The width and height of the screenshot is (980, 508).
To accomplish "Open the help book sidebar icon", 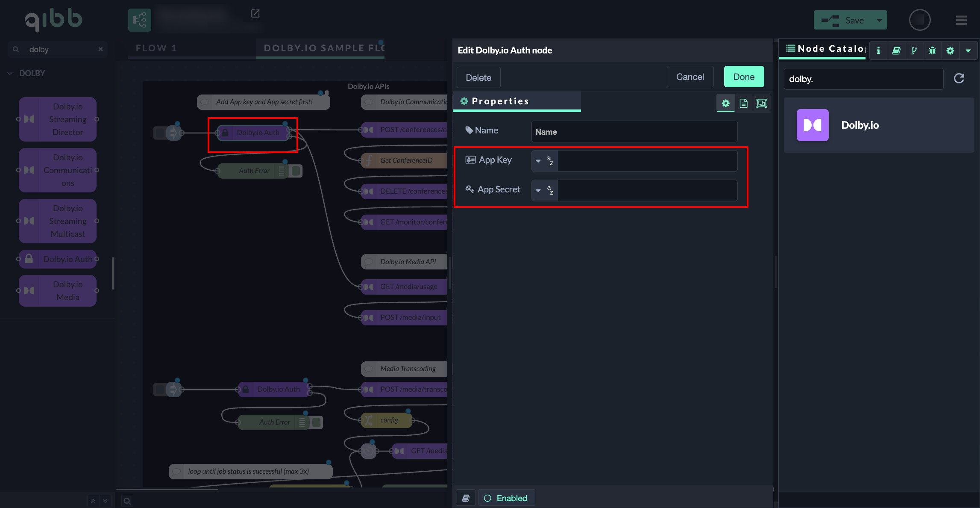I will [x=896, y=50].
